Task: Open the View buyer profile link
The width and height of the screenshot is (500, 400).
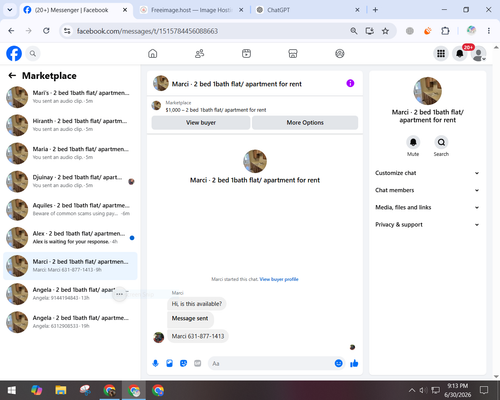Action: (279, 279)
